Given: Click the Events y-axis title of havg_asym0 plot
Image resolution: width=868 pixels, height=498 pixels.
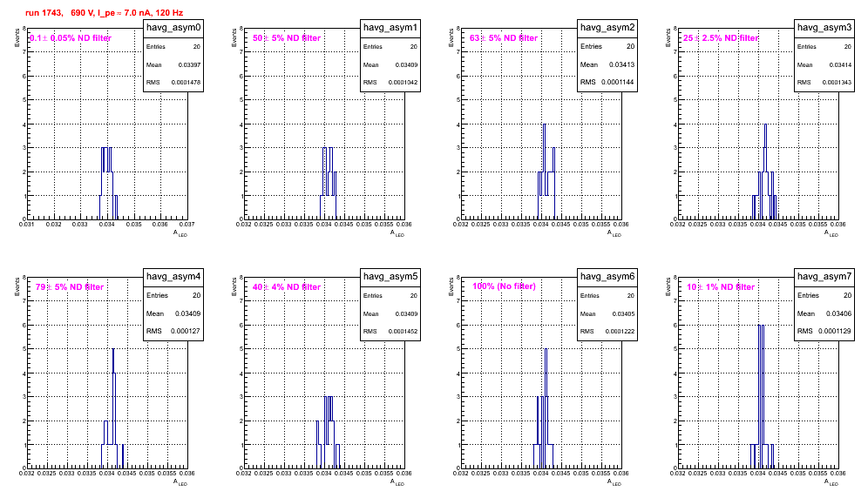Looking at the screenshot, I should pos(17,37).
